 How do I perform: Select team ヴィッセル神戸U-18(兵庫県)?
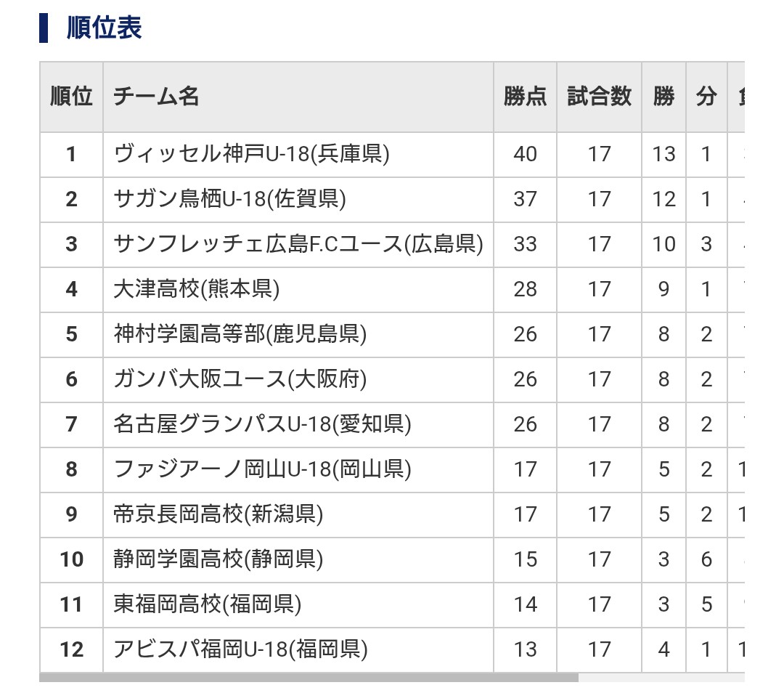click(x=252, y=154)
